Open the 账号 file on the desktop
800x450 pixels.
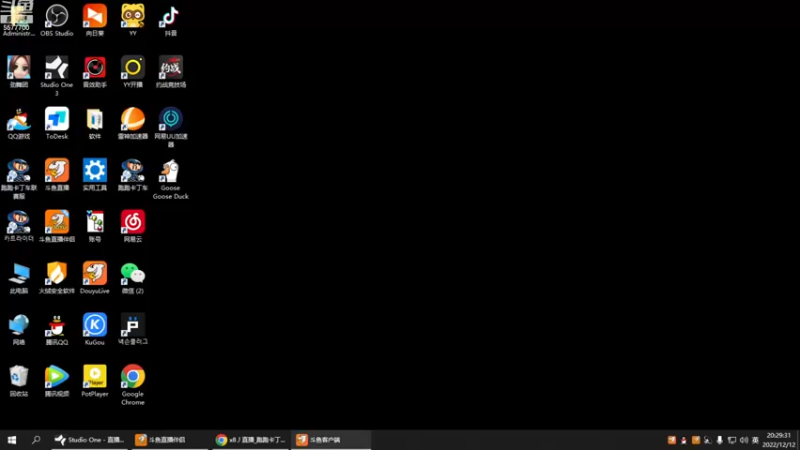[95, 226]
